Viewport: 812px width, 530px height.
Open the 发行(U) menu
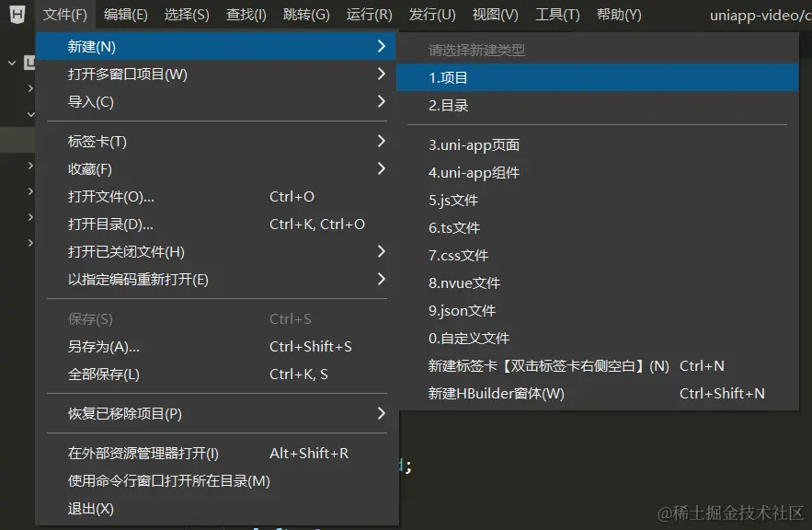pos(432,15)
